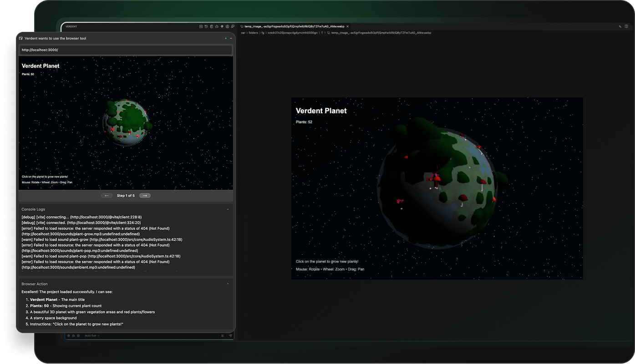635x364 pixels.
Task: Collapse the Browser Action section
Action: click(228, 284)
